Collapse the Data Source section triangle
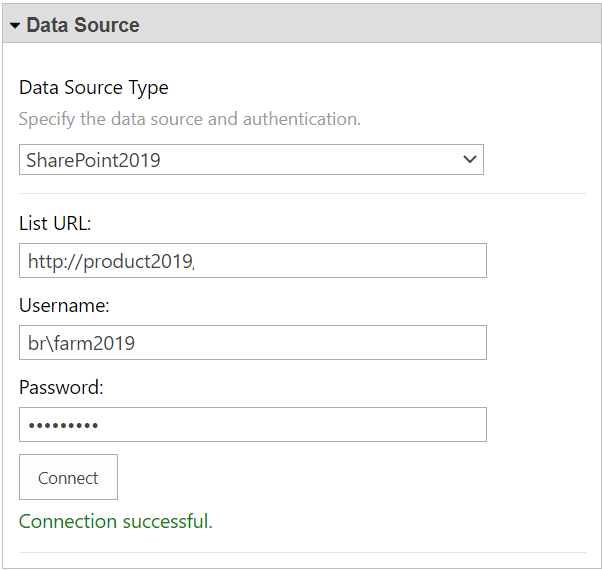The height and width of the screenshot is (570, 602). pos(15,25)
